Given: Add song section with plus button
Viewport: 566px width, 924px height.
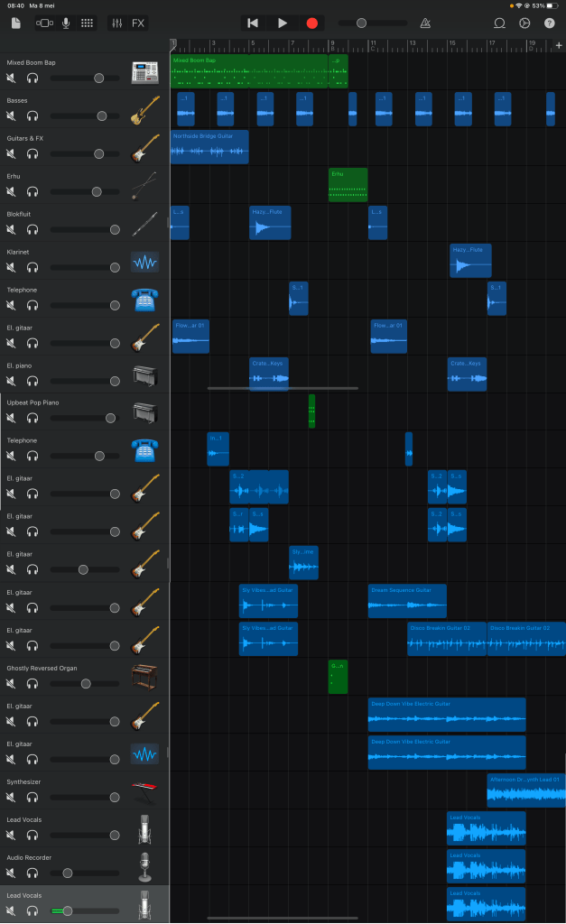Looking at the screenshot, I should pyautogui.click(x=558, y=45).
